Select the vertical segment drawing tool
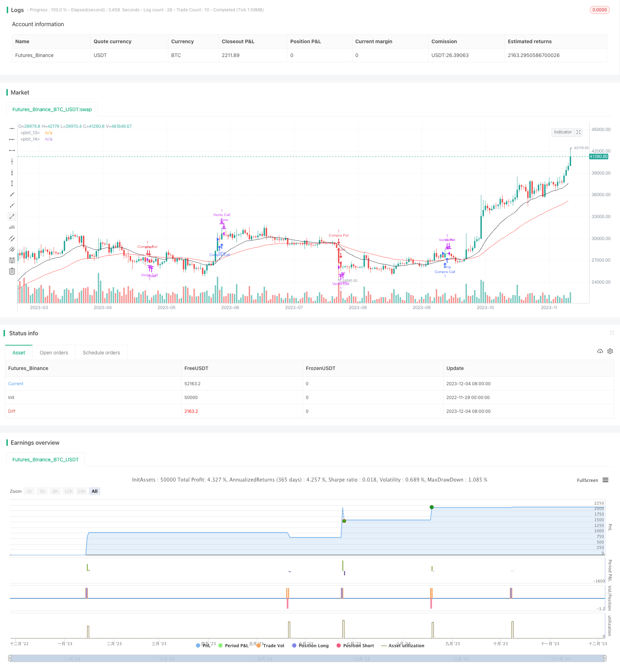This screenshot has width=620, height=672. (x=12, y=183)
